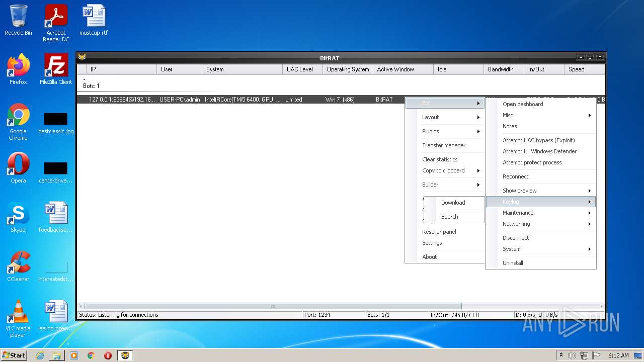Viewport: 644px width, 362px height.
Task: Select the interestedst desktop file
Action: tap(56, 271)
